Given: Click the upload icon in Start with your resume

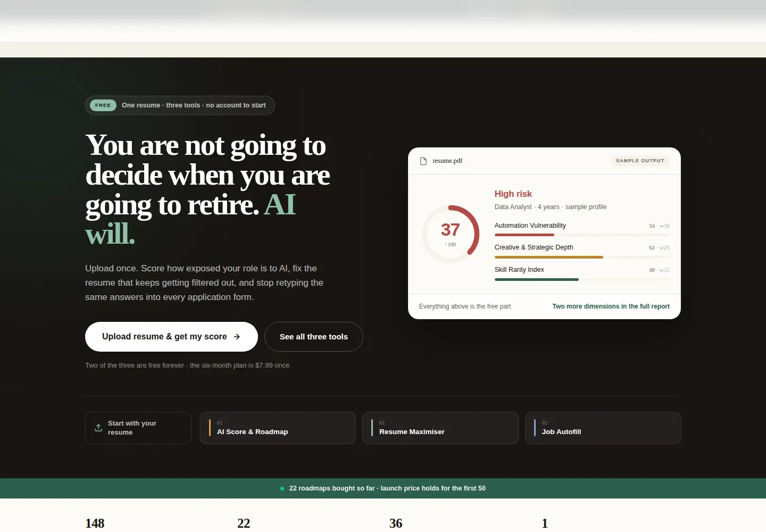Looking at the screenshot, I should pos(98,428).
